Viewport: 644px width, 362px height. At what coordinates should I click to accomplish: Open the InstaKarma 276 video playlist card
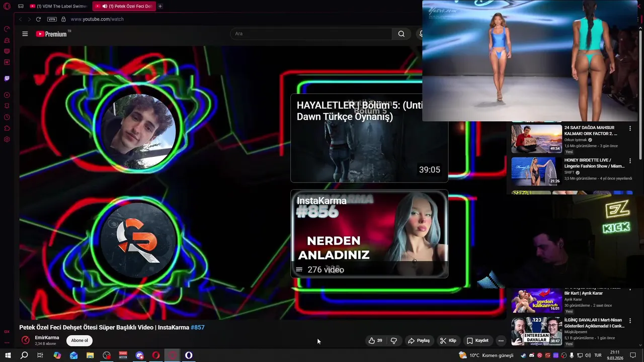tap(369, 234)
